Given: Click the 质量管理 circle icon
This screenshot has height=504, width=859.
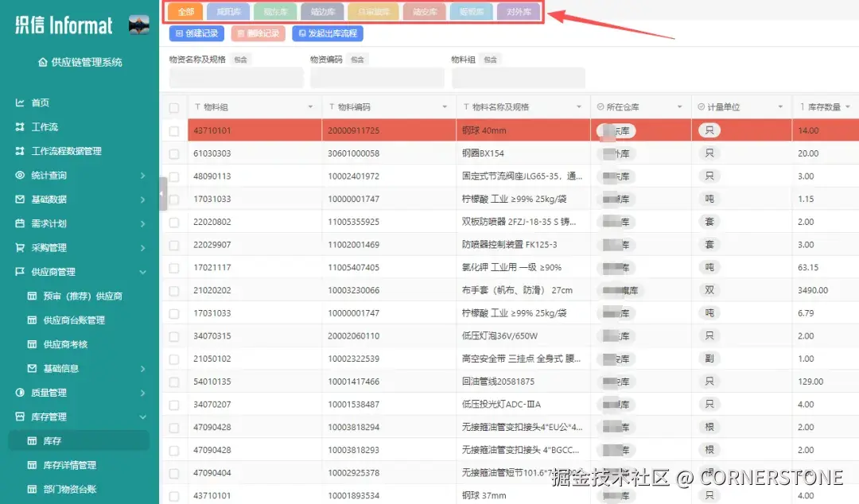Looking at the screenshot, I should pos(20,392).
